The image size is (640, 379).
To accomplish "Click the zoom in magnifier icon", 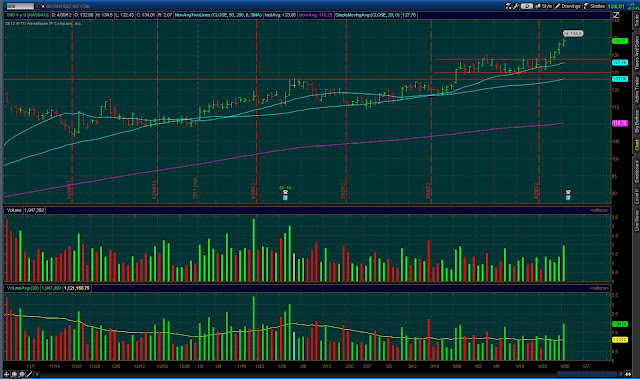I will coord(14,374).
